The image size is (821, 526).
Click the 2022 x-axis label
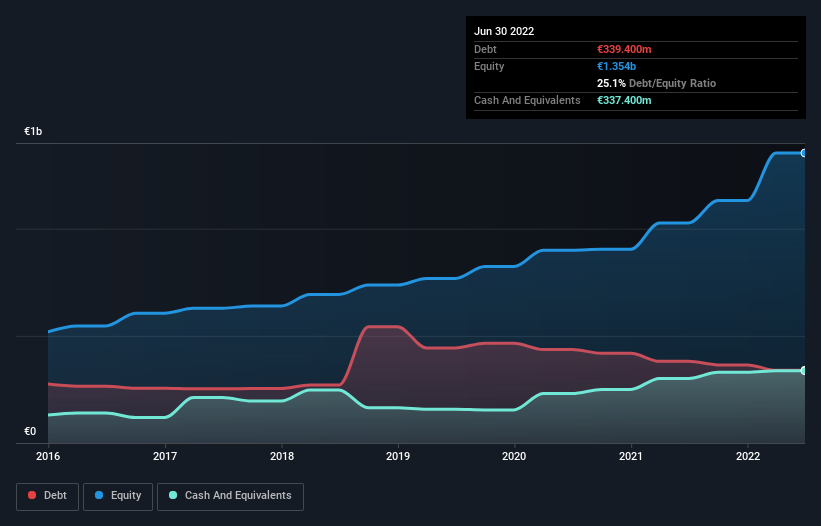tap(748, 456)
